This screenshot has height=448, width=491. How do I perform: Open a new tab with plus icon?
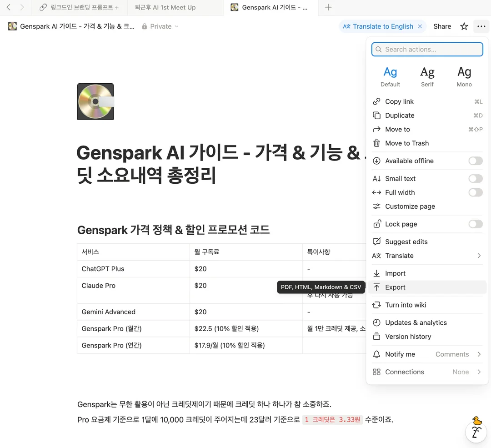[x=328, y=7]
